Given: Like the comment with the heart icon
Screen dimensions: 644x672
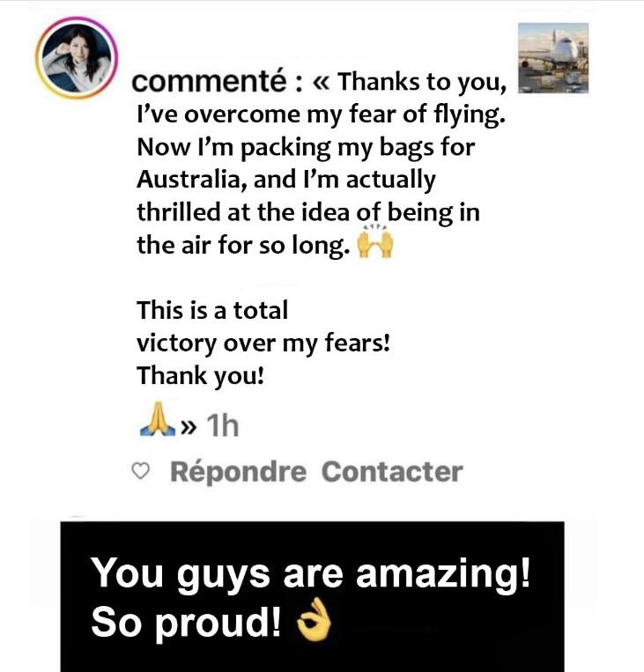Looking at the screenshot, I should [139, 472].
